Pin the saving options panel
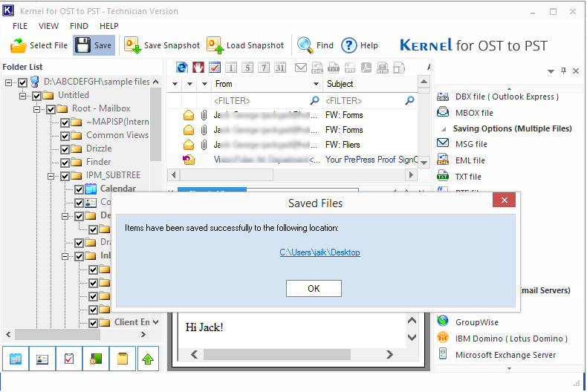The image size is (587, 392). point(563,71)
